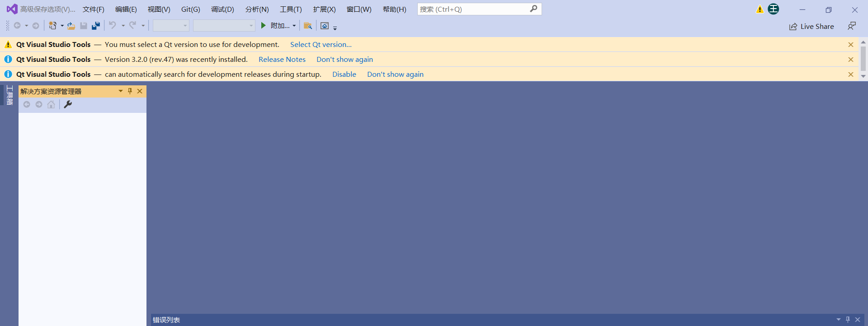Dismiss the development releases info bar
Screen dimensions: 868x326
851,75
